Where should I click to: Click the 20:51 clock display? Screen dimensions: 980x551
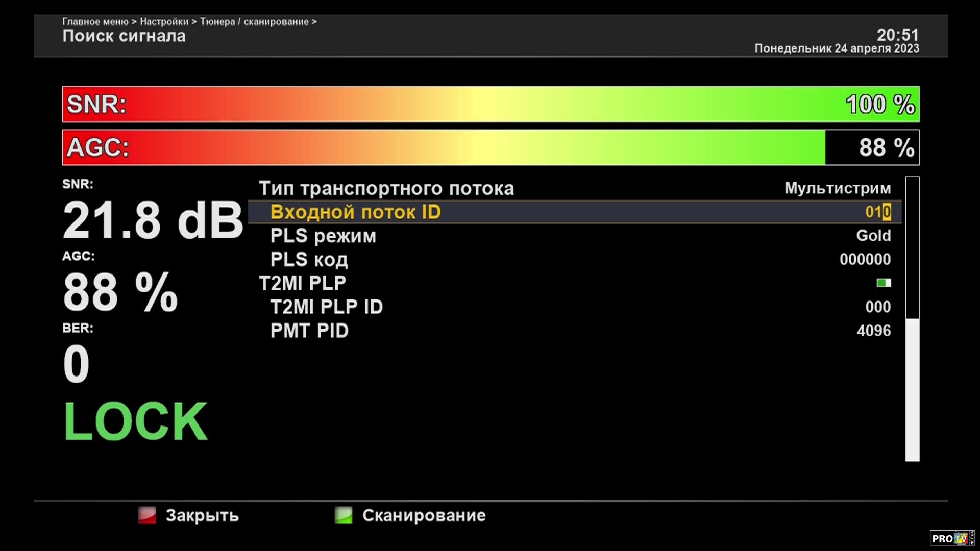897,35
